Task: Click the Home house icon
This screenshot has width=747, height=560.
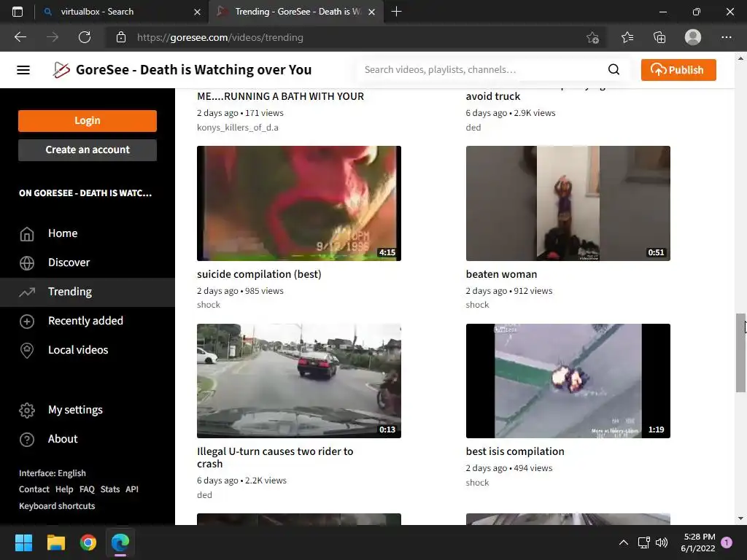Action: pyautogui.click(x=27, y=234)
